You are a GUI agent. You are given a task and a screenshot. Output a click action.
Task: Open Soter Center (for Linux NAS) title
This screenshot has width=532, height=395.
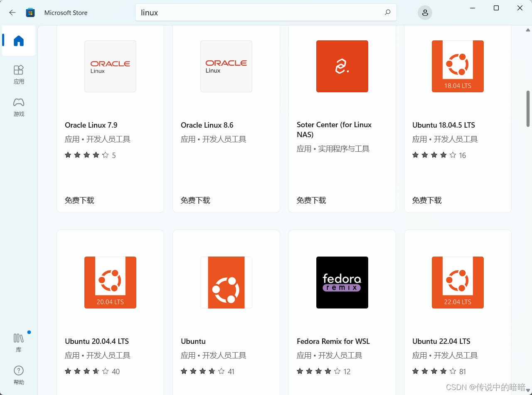tap(334, 130)
